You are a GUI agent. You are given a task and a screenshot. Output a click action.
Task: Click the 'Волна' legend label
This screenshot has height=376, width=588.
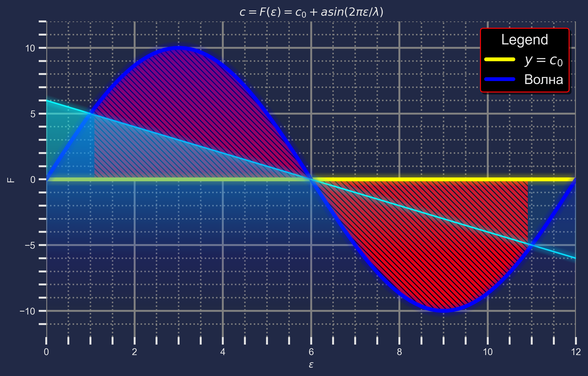coord(544,79)
